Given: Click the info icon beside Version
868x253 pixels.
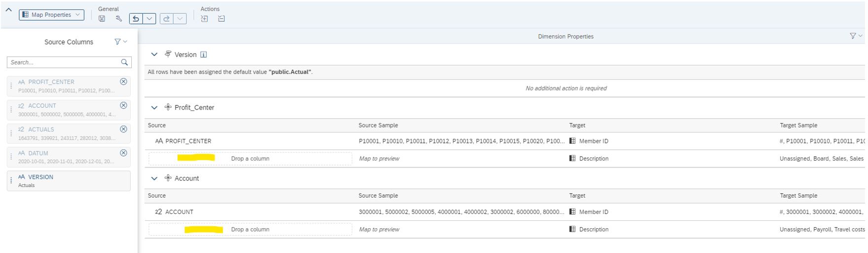Looking at the screenshot, I should point(203,55).
